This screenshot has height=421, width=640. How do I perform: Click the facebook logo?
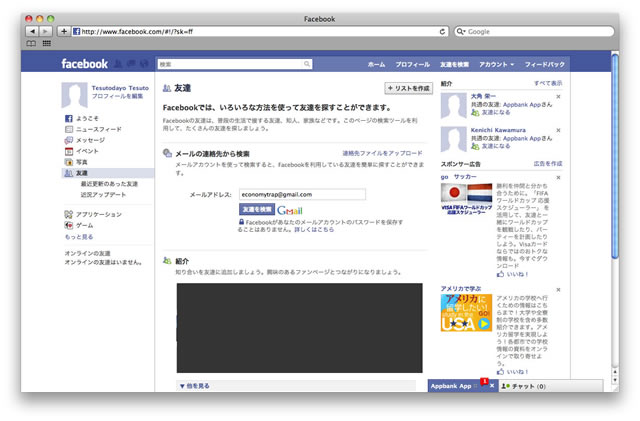tap(84, 64)
